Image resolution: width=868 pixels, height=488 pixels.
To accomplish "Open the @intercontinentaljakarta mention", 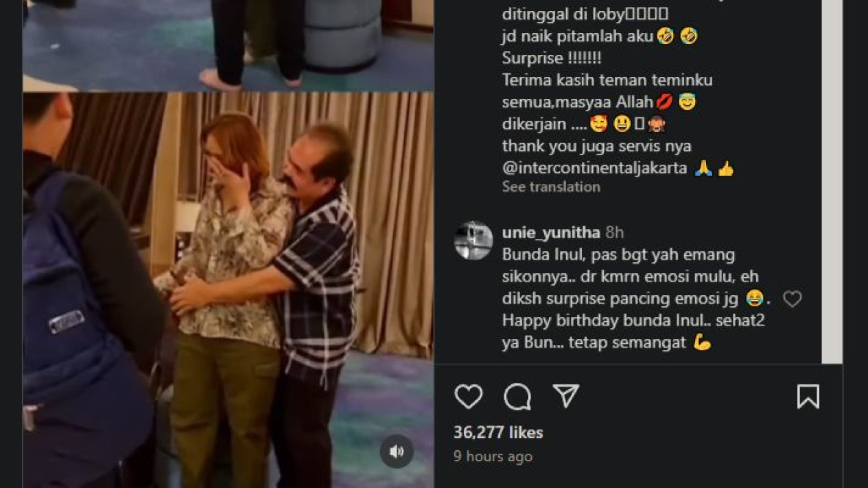I will point(594,167).
